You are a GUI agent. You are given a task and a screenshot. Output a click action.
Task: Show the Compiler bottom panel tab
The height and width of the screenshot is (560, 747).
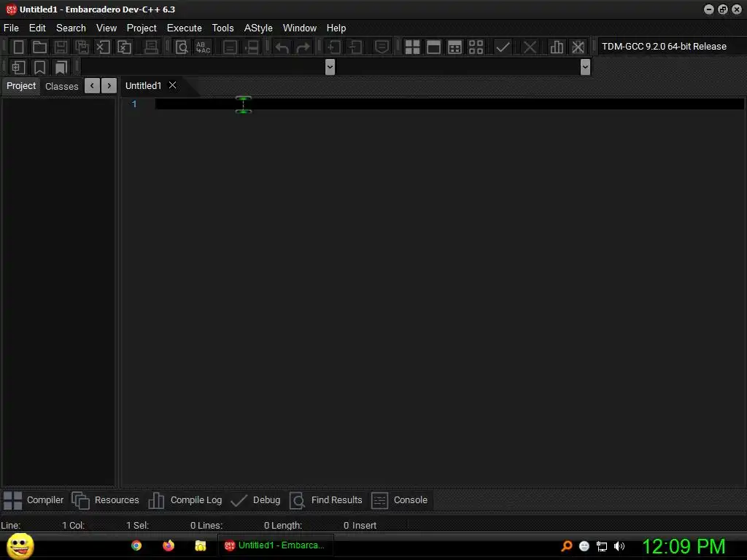tap(34, 500)
